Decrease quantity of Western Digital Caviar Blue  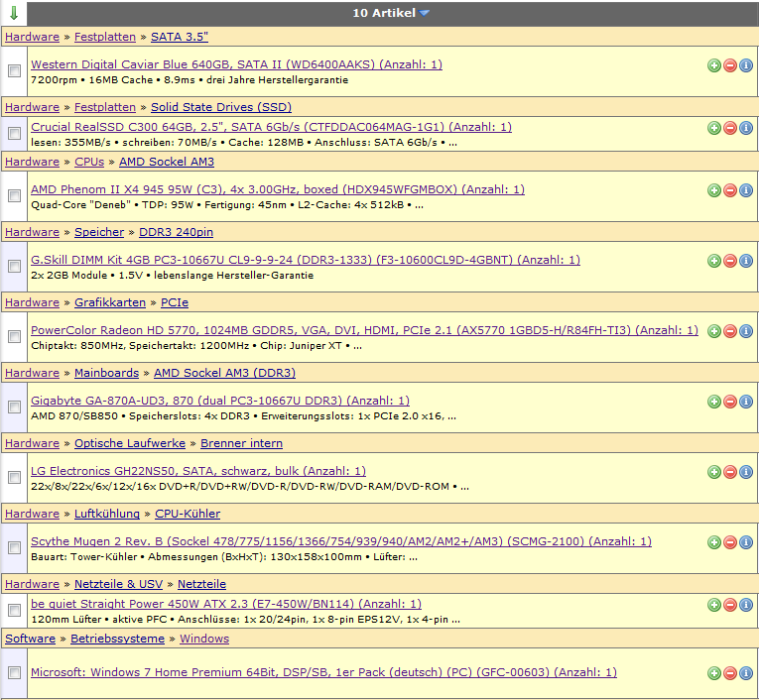730,65
